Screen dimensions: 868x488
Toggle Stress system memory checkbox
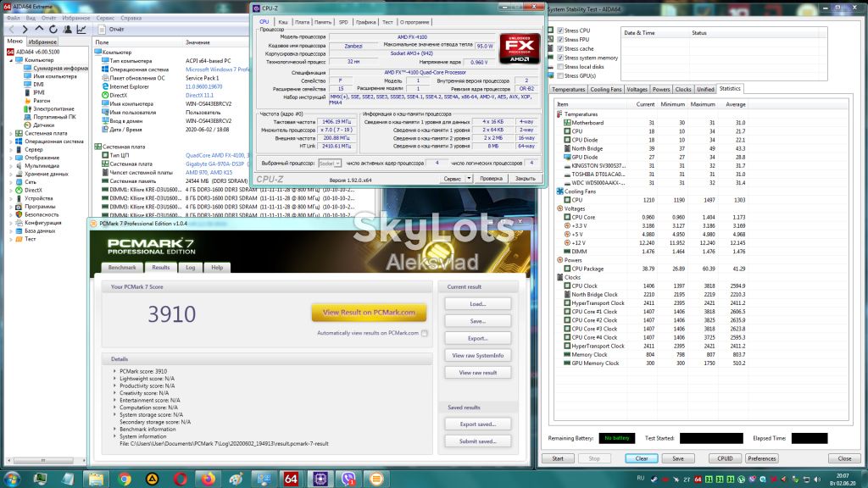tap(560, 58)
